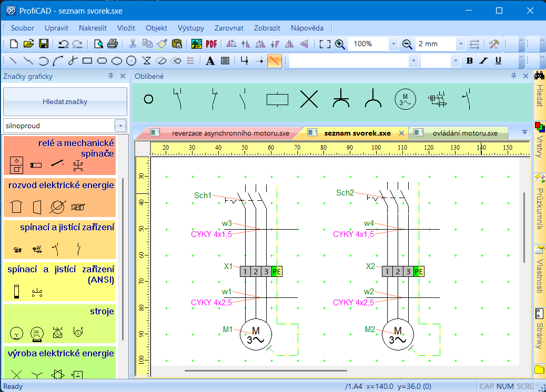The width and height of the screenshot is (546, 392).
Task: Select the M1 motor symbol in drawing
Action: [256, 335]
